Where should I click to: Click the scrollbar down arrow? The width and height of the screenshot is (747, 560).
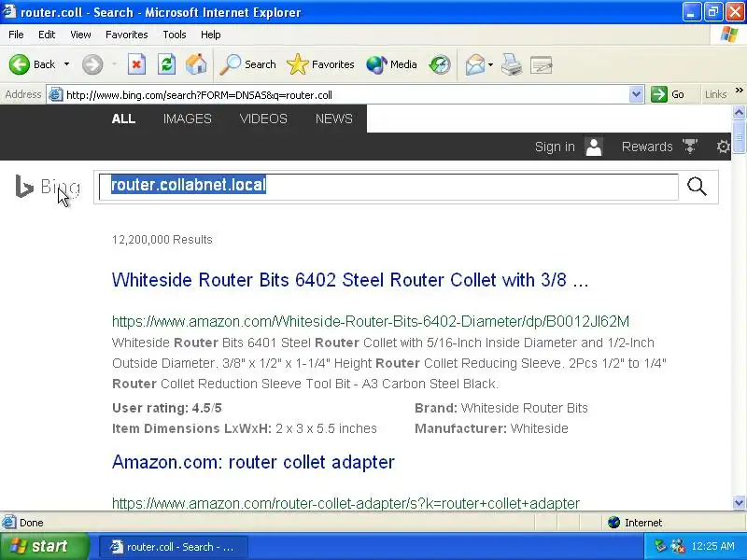739,502
